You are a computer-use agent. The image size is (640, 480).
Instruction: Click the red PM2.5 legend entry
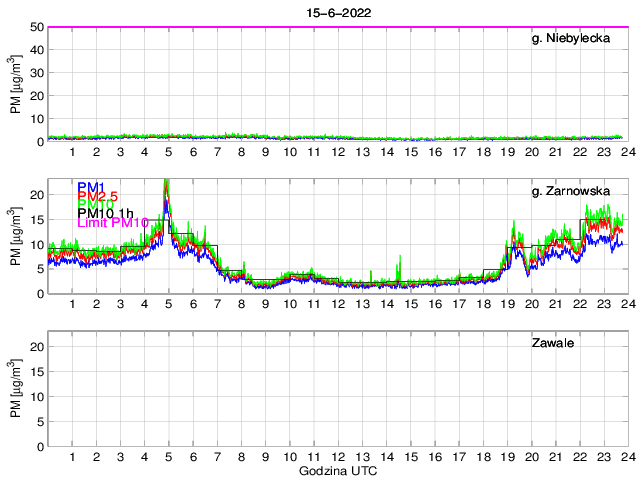98,196
